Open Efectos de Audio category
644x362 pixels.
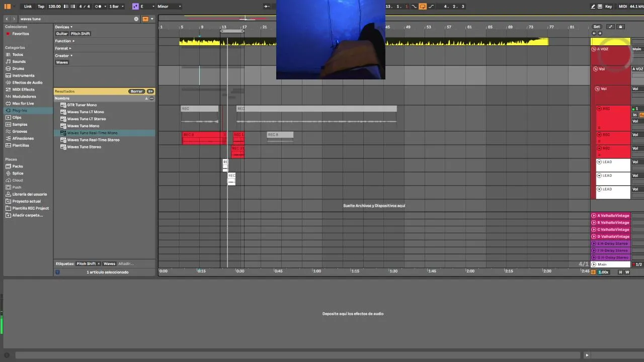(x=27, y=82)
